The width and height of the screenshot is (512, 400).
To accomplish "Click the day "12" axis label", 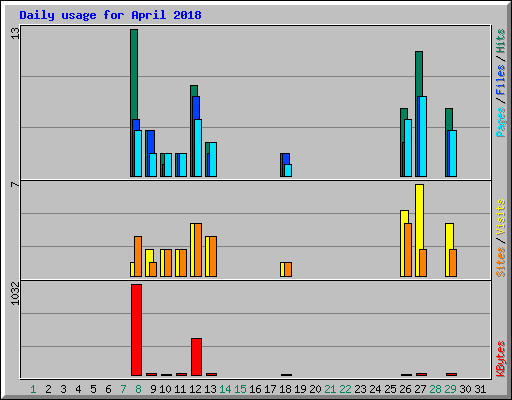I will click(195, 389).
